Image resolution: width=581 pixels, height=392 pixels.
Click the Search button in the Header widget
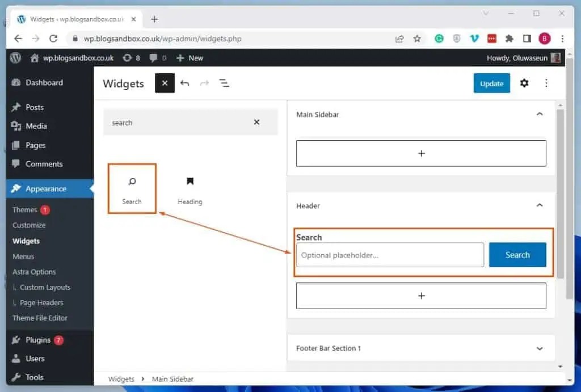coord(517,255)
